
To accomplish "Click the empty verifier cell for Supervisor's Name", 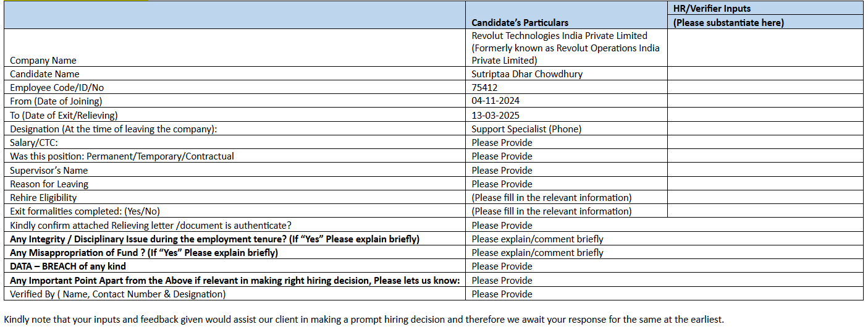I will pos(765,170).
